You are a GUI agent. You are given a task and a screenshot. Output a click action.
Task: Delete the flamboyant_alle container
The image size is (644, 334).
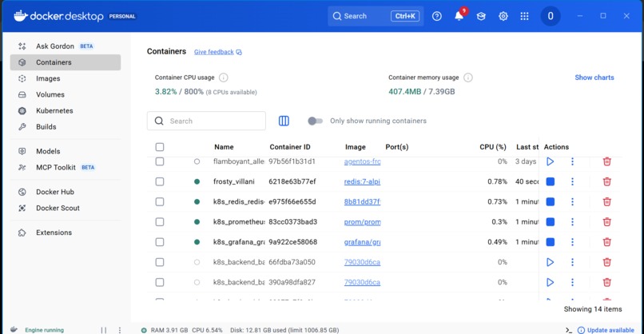[x=606, y=161]
